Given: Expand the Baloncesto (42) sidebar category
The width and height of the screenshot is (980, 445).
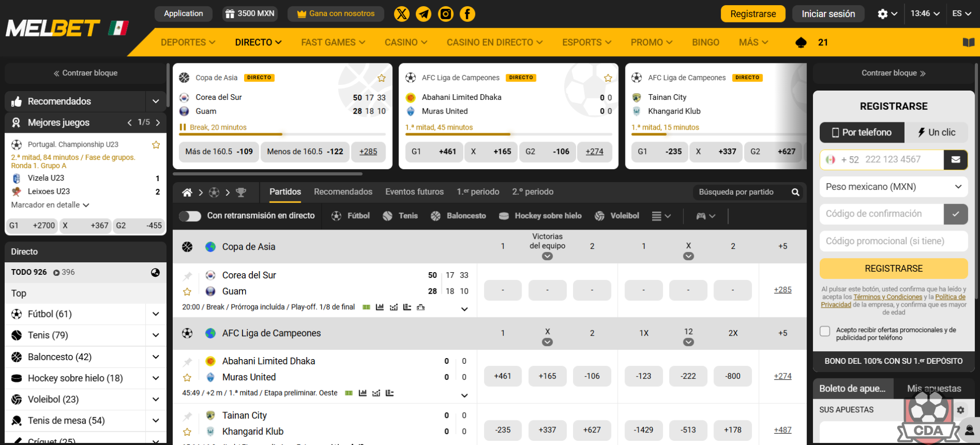Looking at the screenshot, I should pos(156,357).
